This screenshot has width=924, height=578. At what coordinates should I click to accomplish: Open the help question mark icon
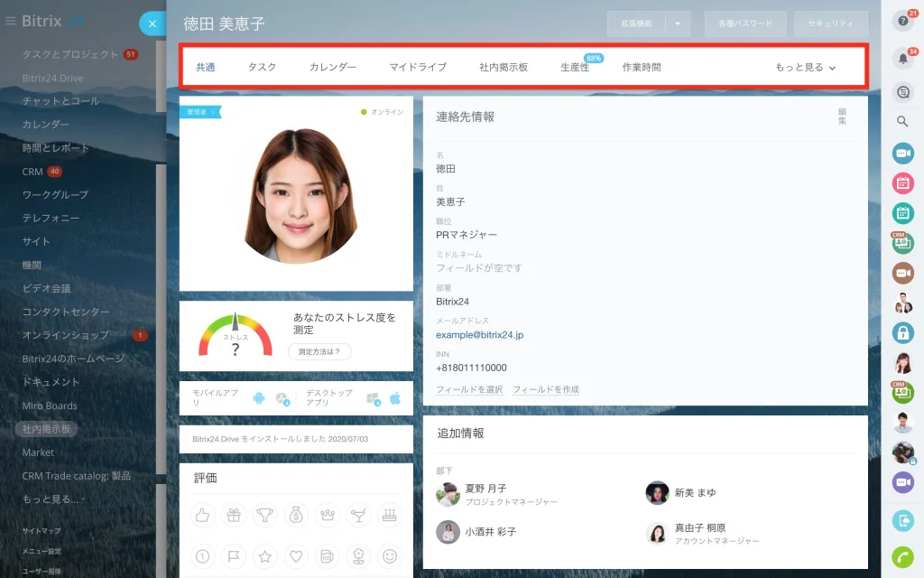click(902, 21)
